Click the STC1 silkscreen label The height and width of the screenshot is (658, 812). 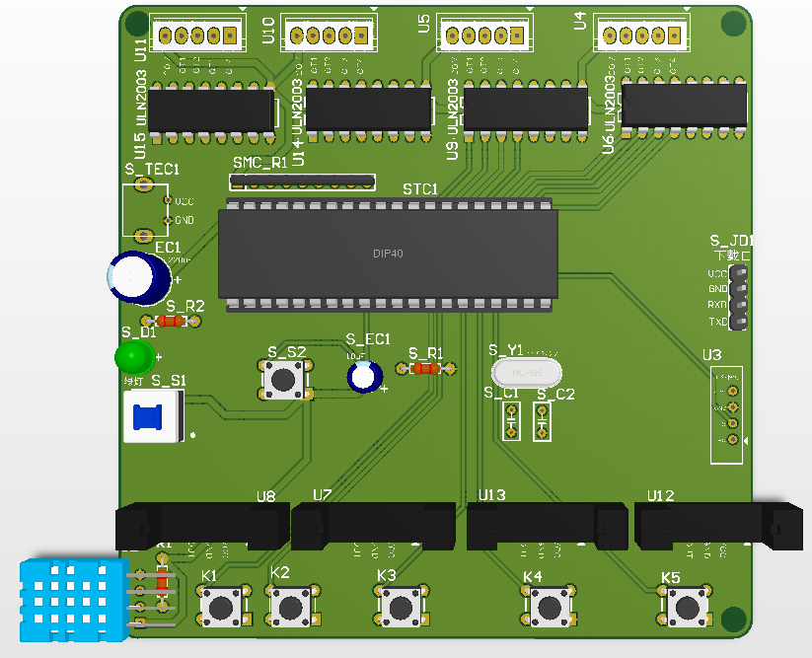[x=420, y=189]
